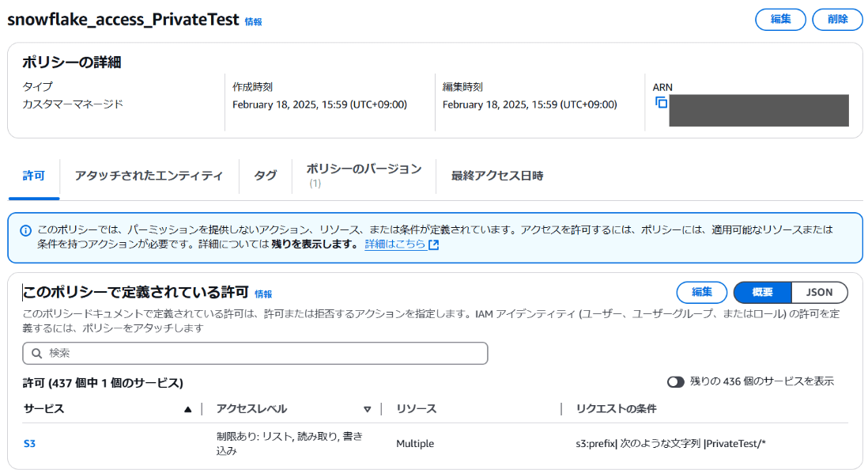
Task: Open the 許可 tab
Action: coord(34,176)
